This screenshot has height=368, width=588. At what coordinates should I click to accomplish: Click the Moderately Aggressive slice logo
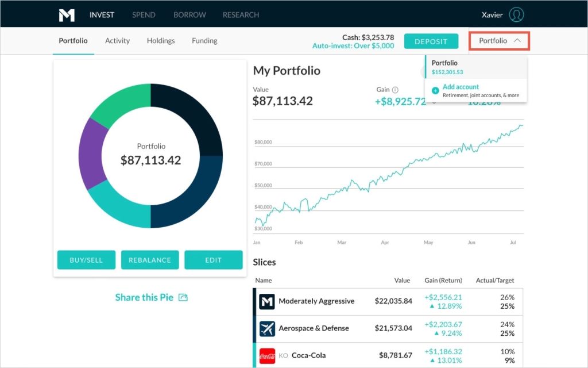pos(267,301)
